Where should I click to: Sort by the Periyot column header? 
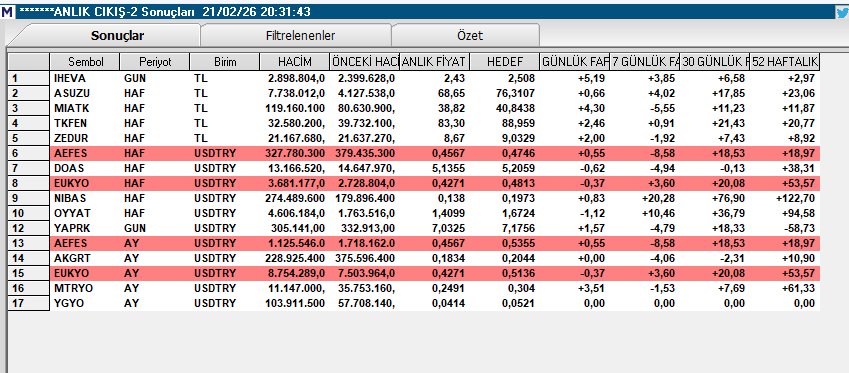click(155, 62)
